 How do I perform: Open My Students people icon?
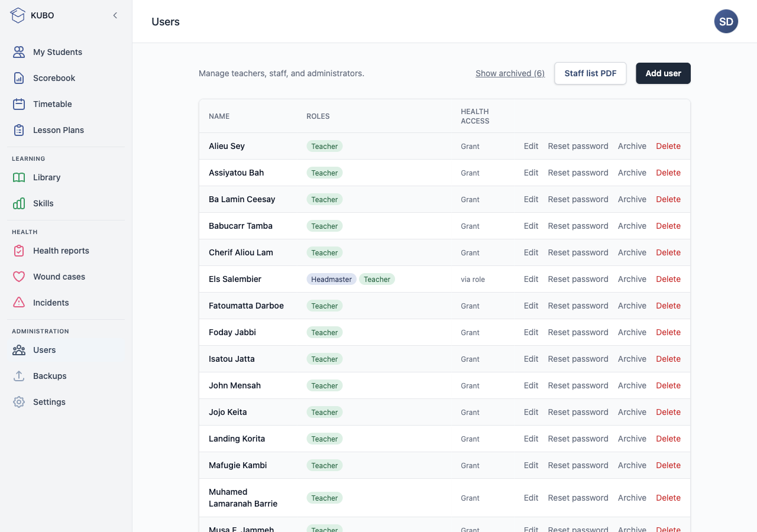(x=19, y=52)
